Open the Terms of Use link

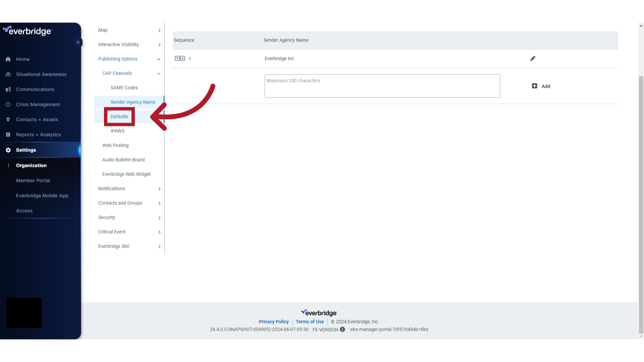(x=310, y=321)
